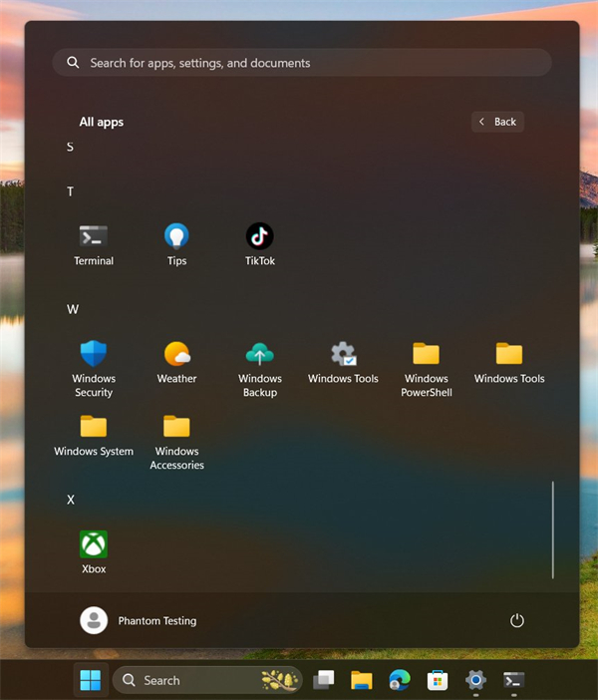Launch the Xbox app

tap(94, 552)
